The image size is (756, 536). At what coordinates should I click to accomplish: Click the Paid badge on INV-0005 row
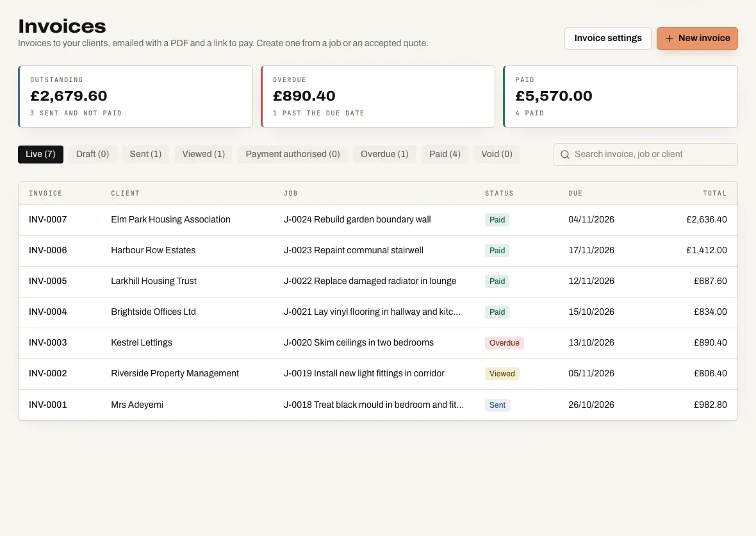(497, 281)
